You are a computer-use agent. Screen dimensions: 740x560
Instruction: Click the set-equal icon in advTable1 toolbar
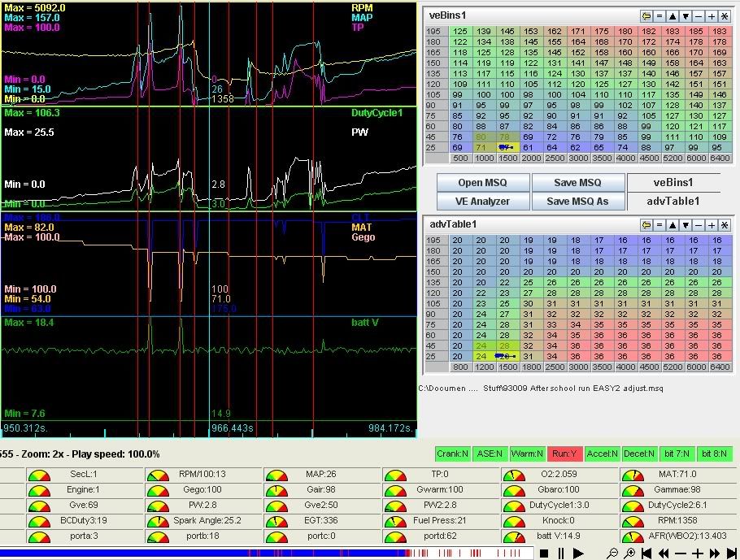659,225
